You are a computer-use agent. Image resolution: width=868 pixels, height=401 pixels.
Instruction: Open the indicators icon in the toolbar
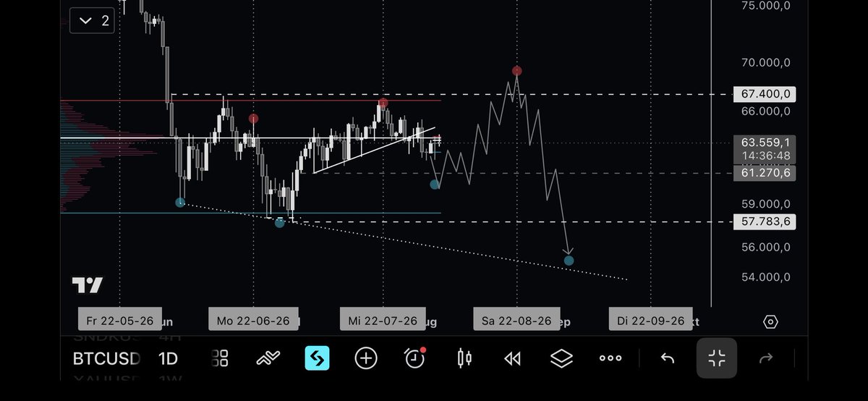[268, 358]
